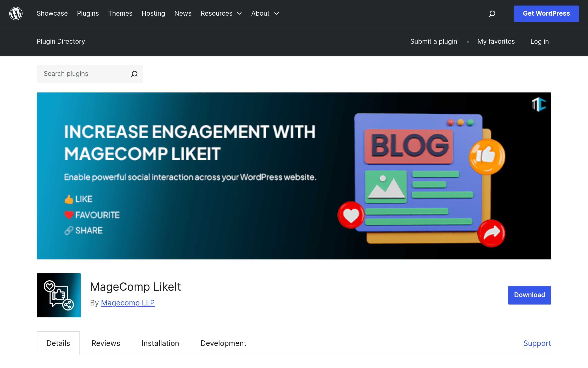The width and height of the screenshot is (588, 368).
Task: Click the MageComp LikeIt plugin icon
Action: [59, 295]
